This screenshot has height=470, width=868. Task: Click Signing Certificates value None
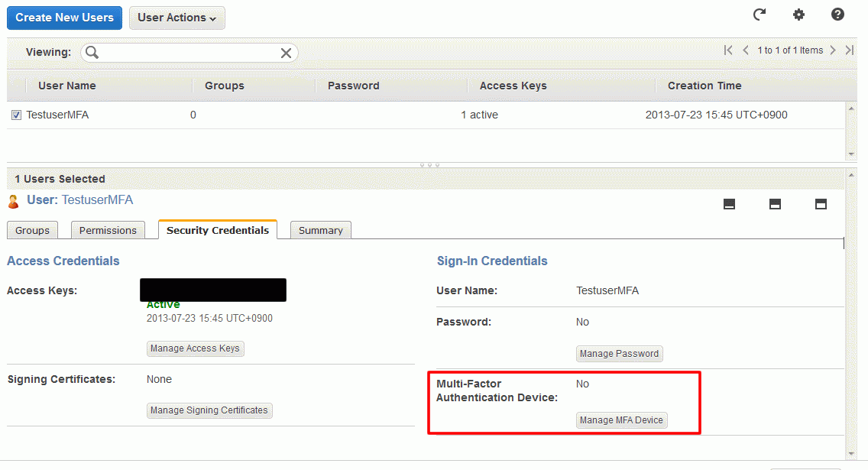tap(159, 379)
